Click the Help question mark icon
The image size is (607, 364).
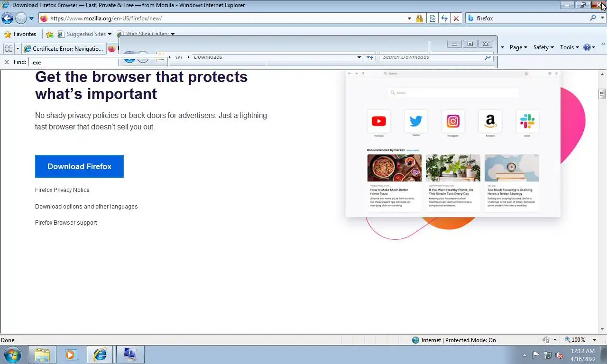587,47
